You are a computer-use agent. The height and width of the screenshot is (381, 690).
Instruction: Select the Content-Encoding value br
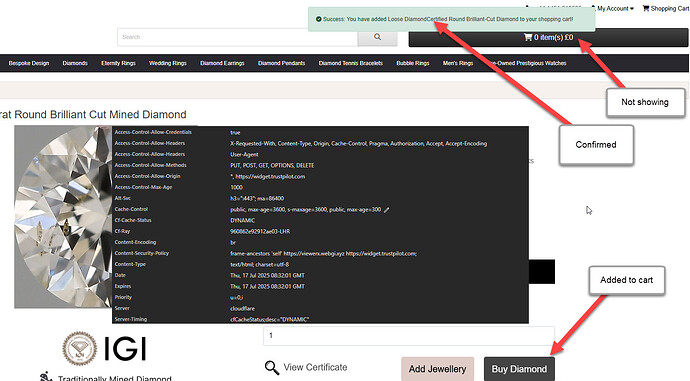pos(233,242)
